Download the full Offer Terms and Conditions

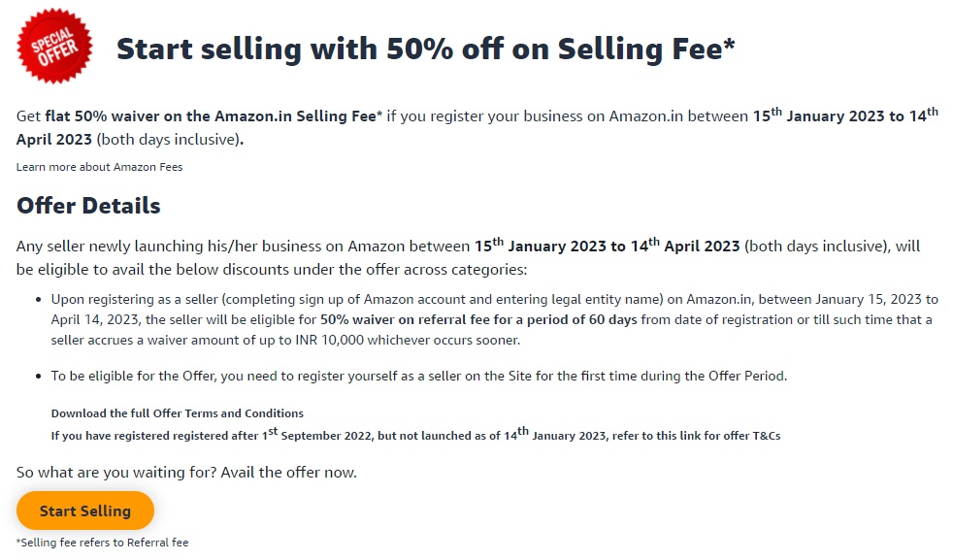[177, 413]
